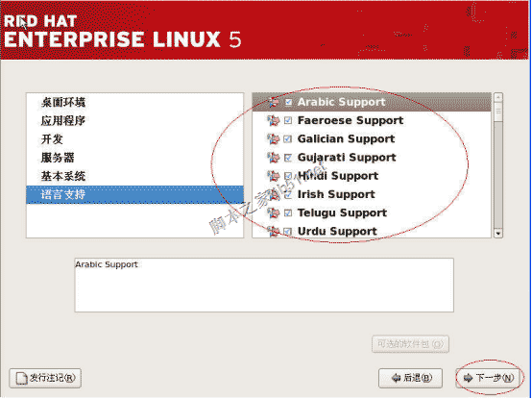Image resolution: width=532 pixels, height=399 pixels.
Task: Toggle the Faeroese Support checkbox
Action: [288, 120]
